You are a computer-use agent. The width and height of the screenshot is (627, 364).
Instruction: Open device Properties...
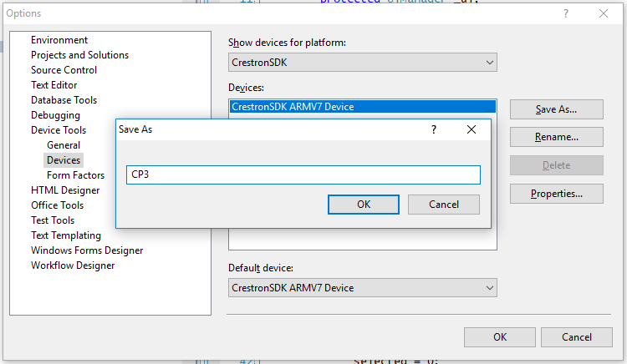(x=556, y=194)
